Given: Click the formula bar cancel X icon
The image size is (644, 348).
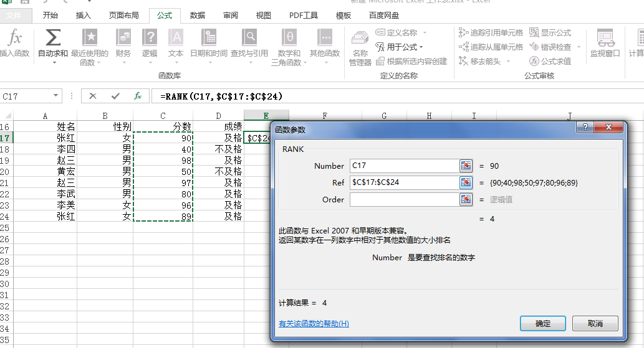Looking at the screenshot, I should click(93, 96).
